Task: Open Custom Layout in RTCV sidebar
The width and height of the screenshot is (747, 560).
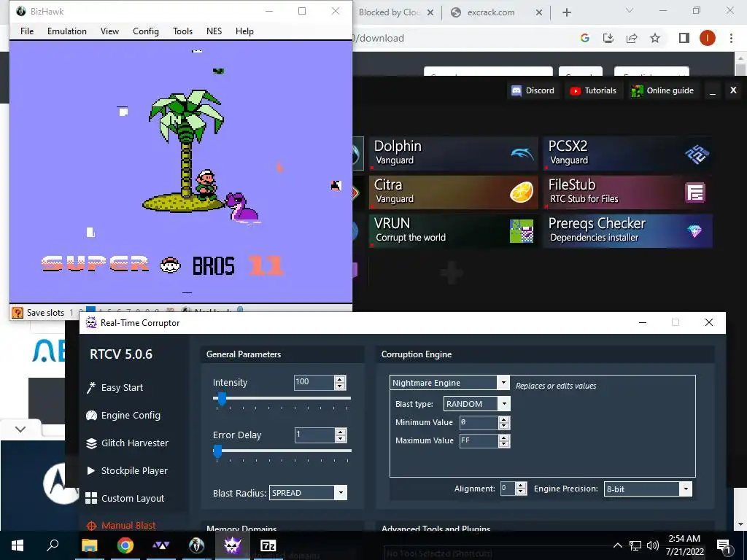Action: coord(125,498)
